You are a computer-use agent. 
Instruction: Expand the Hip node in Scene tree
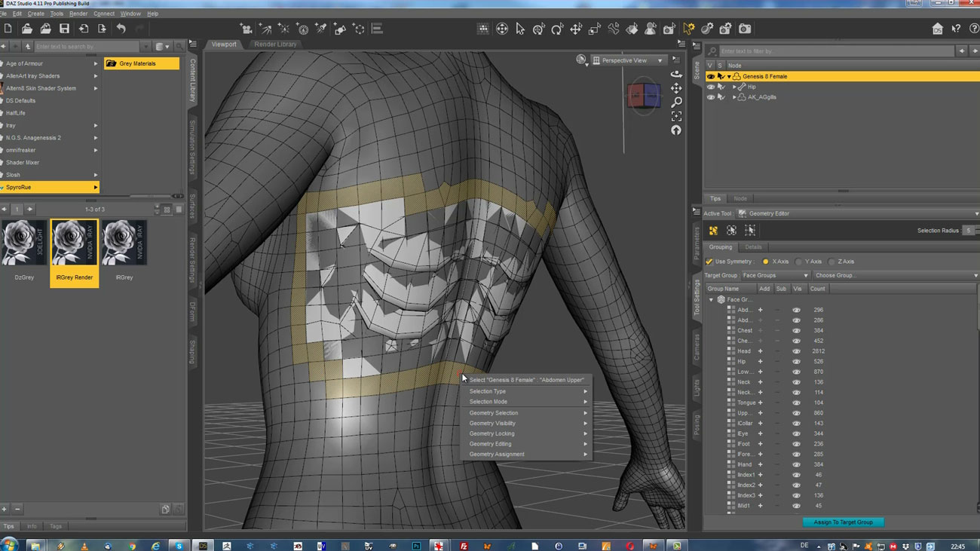point(734,87)
